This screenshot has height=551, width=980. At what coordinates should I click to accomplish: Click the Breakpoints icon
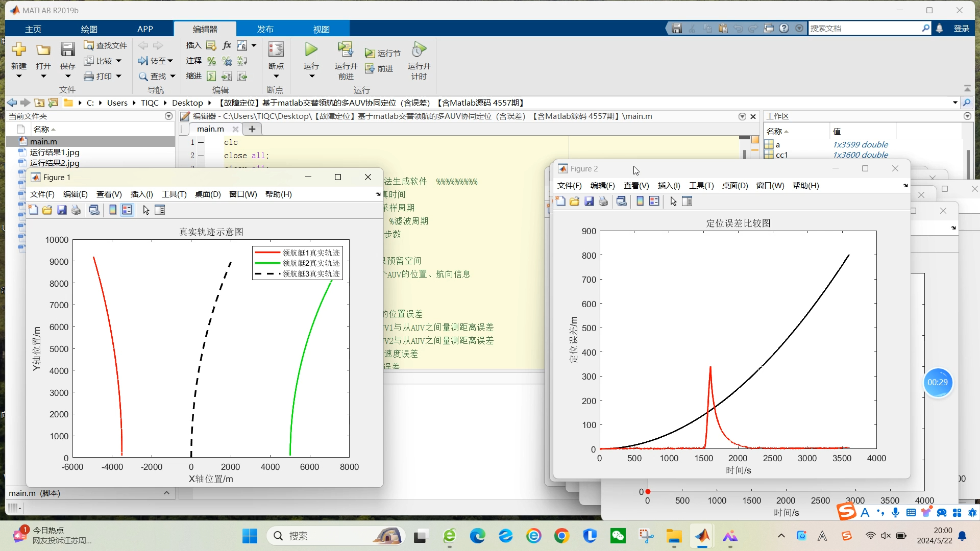[x=276, y=49]
